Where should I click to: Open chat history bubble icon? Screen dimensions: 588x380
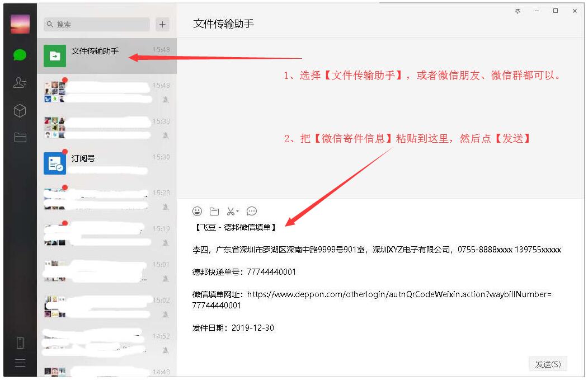click(x=252, y=211)
